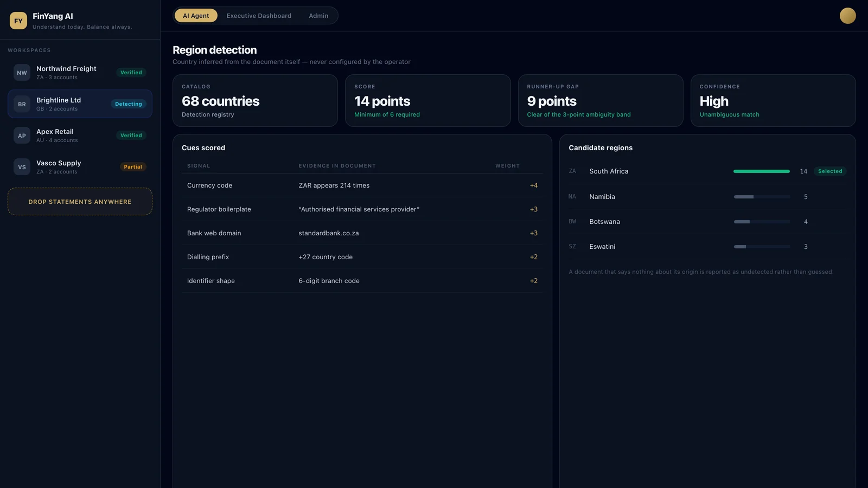Click the Workspaces section label
The image size is (868, 488).
tap(29, 50)
